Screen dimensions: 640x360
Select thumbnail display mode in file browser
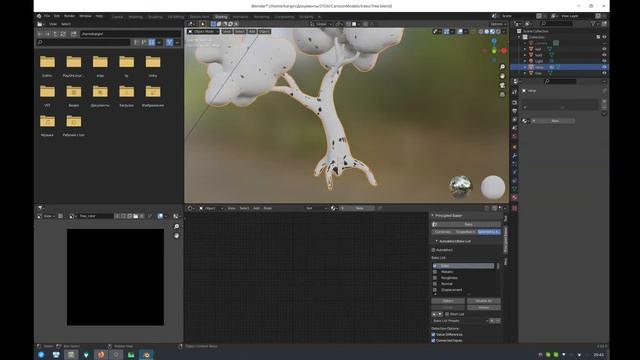click(152, 42)
